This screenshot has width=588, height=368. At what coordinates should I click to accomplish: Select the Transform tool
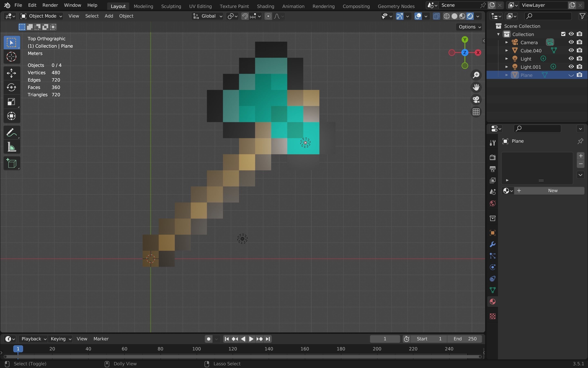coord(11,116)
